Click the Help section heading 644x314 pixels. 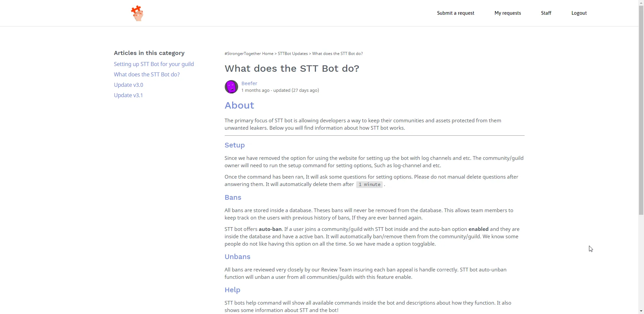[232, 290]
